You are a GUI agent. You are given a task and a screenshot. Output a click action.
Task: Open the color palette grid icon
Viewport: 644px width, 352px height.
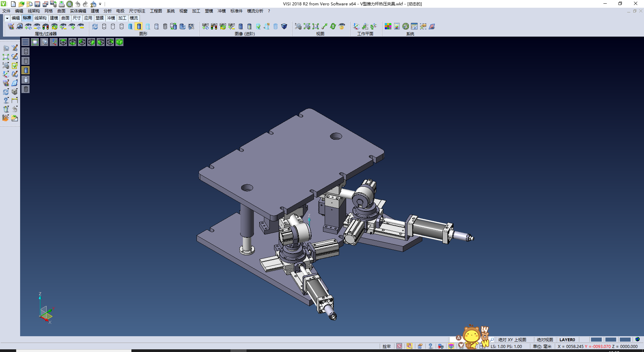point(388,27)
